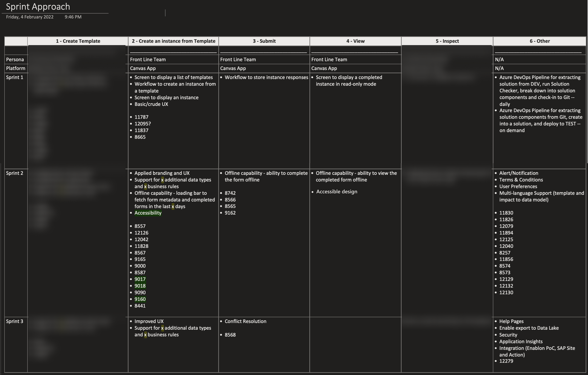
Task: Click the 'Conflict Resolution' bullet item
Action: point(245,321)
